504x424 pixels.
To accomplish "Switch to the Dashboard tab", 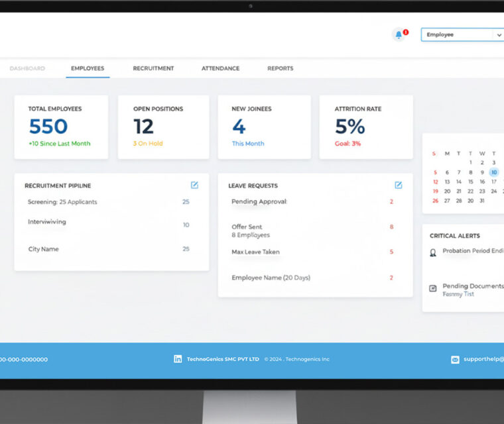I will click(27, 68).
